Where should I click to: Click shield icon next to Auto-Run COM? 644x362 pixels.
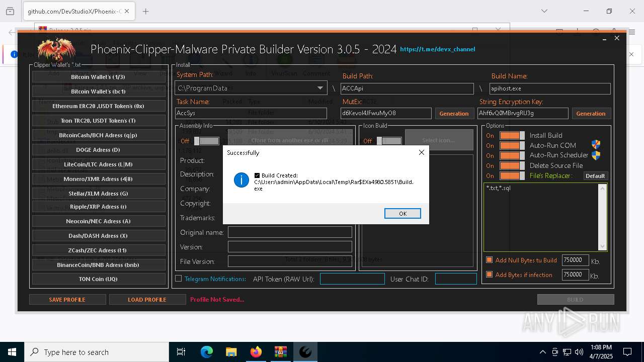coord(596,145)
